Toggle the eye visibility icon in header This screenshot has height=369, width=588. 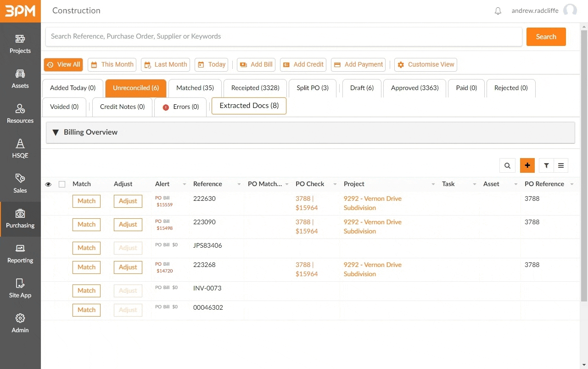pos(48,184)
